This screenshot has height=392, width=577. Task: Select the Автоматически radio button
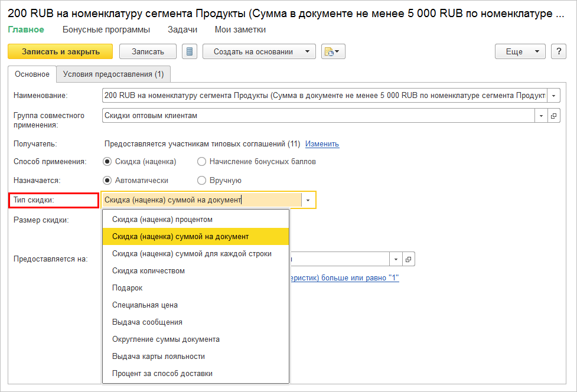pyautogui.click(x=107, y=181)
